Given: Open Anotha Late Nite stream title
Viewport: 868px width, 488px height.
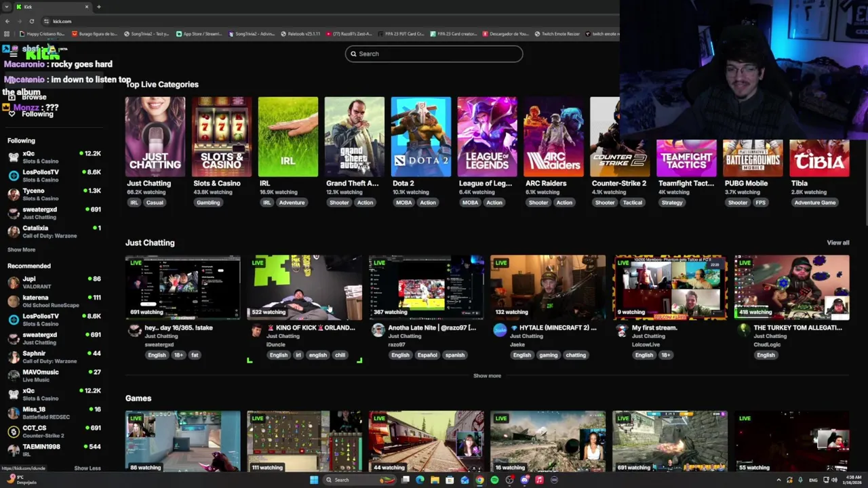Looking at the screenshot, I should click(x=432, y=327).
